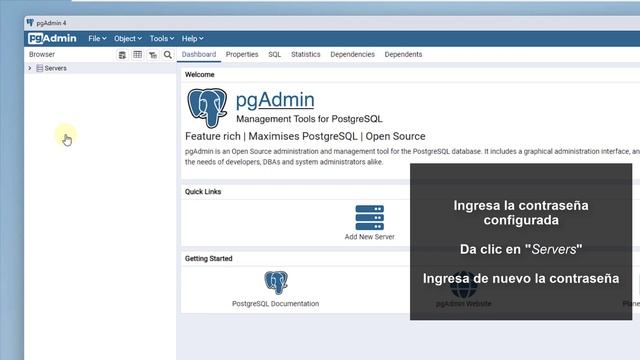Click the Getting Started section header
The width and height of the screenshot is (640, 360).
tap(209, 259)
